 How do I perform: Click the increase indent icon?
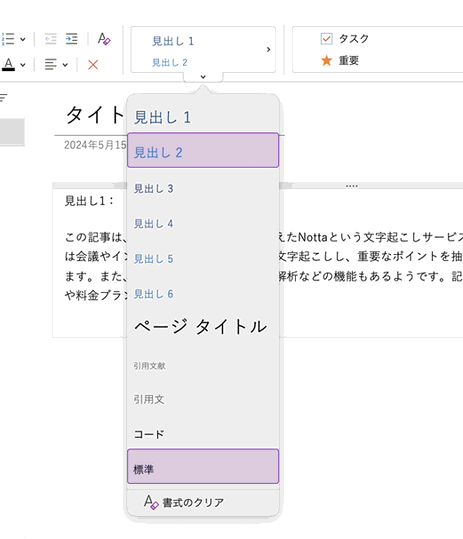71,38
